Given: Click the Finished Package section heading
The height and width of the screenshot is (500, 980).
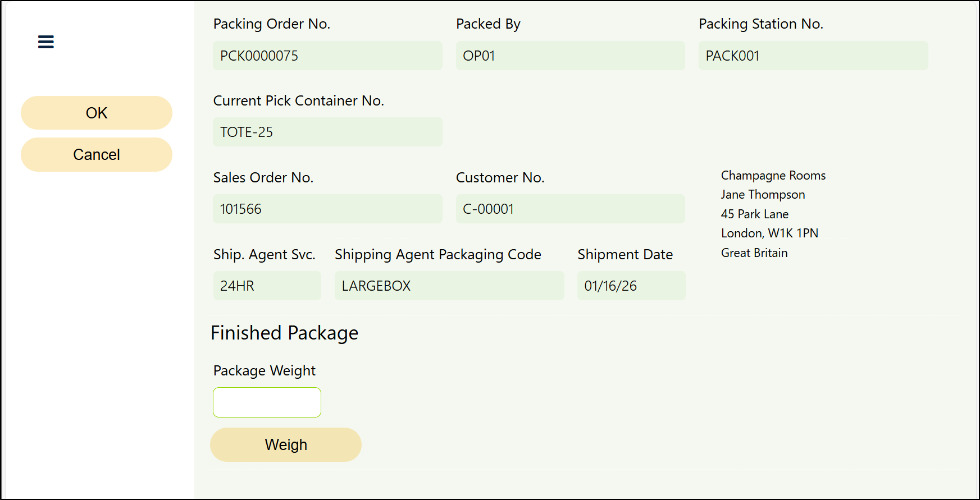Looking at the screenshot, I should [284, 333].
